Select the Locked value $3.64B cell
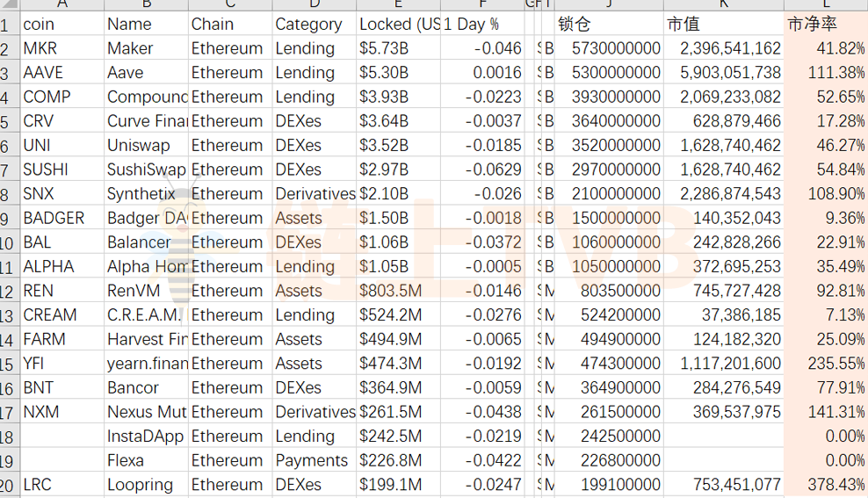The image size is (868, 498). tap(399, 120)
